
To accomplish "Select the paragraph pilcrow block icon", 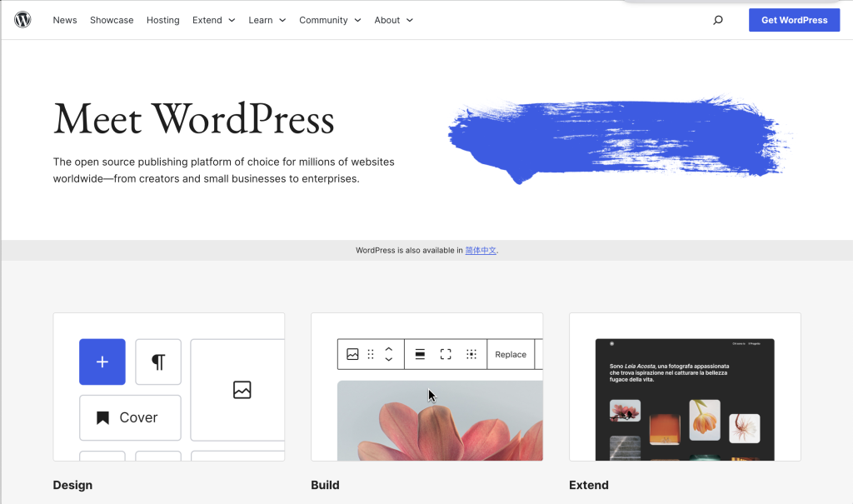I will point(158,362).
